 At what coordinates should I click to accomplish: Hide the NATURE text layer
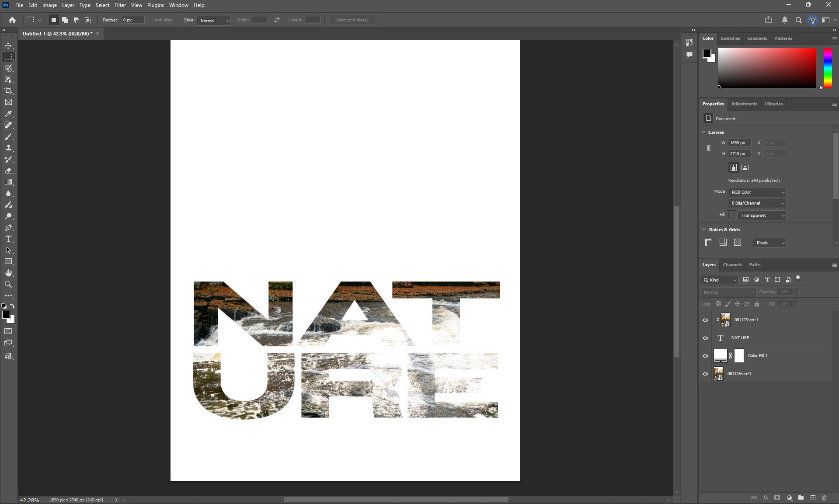click(705, 338)
